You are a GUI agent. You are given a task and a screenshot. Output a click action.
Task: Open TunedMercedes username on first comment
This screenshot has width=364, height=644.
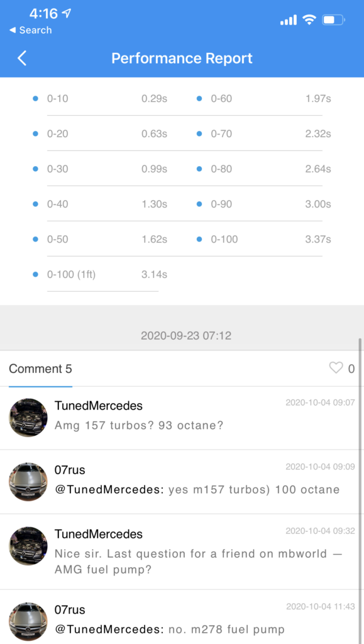pyautogui.click(x=99, y=406)
